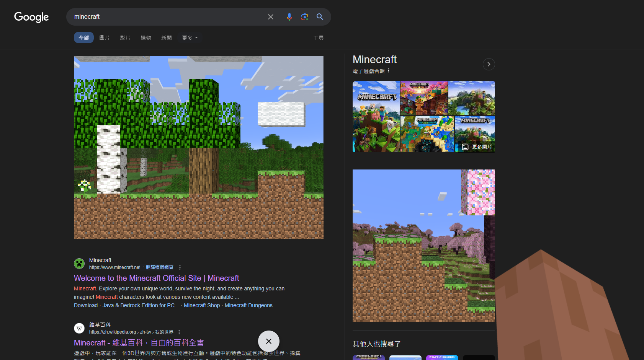Open Minecraft - 維基百科 result link
The width and height of the screenshot is (644, 360).
click(139, 343)
